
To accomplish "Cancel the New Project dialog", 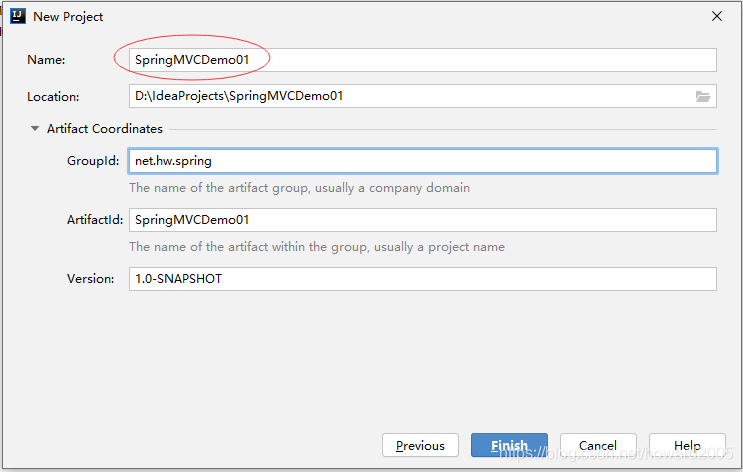I will click(x=598, y=445).
